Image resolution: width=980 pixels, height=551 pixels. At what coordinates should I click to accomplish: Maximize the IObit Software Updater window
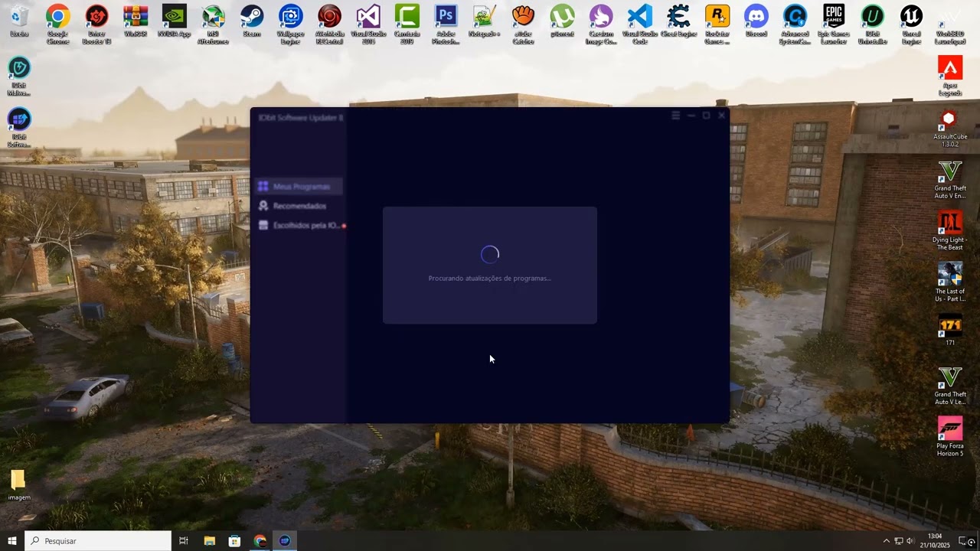(x=706, y=116)
